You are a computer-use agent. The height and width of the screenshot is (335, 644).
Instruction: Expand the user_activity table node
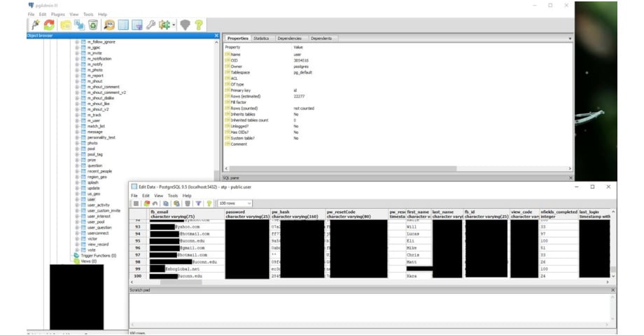click(x=76, y=205)
